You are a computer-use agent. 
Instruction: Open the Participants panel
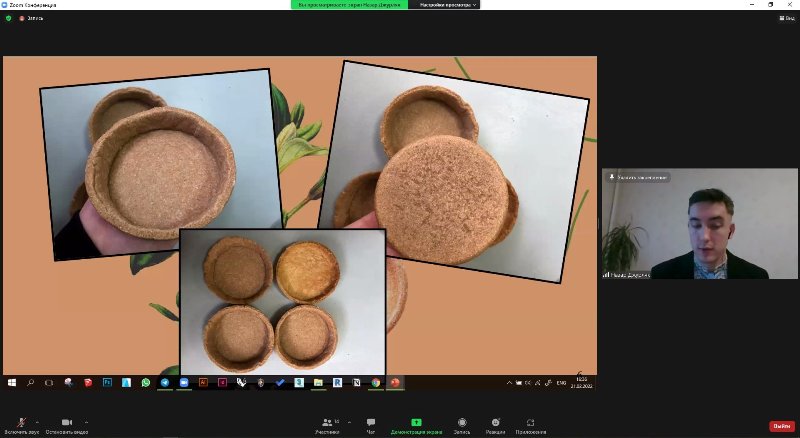coord(327,423)
